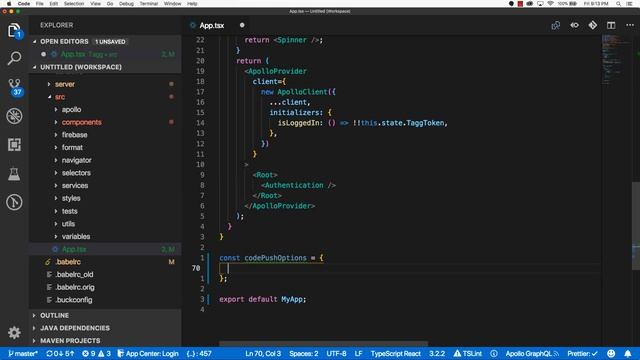
Task: Open the Test beaker view icon
Action: [14, 173]
